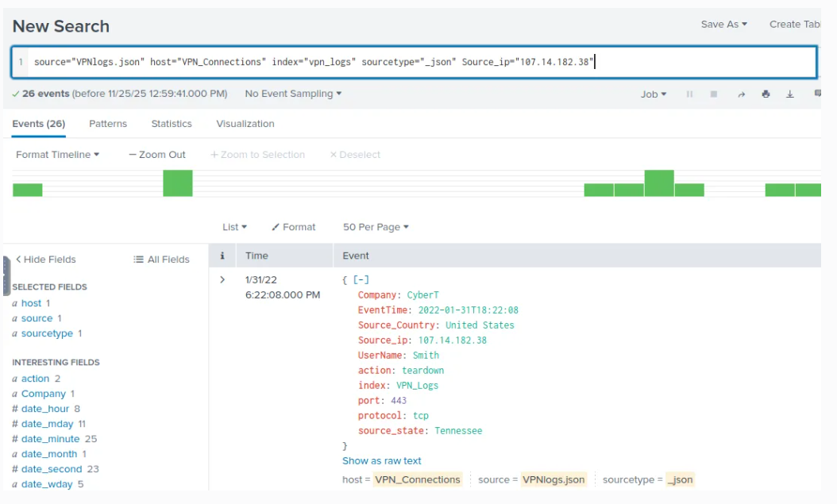This screenshot has height=504, width=837.
Task: Expand the 1/31/22 event row
Action: [222, 279]
